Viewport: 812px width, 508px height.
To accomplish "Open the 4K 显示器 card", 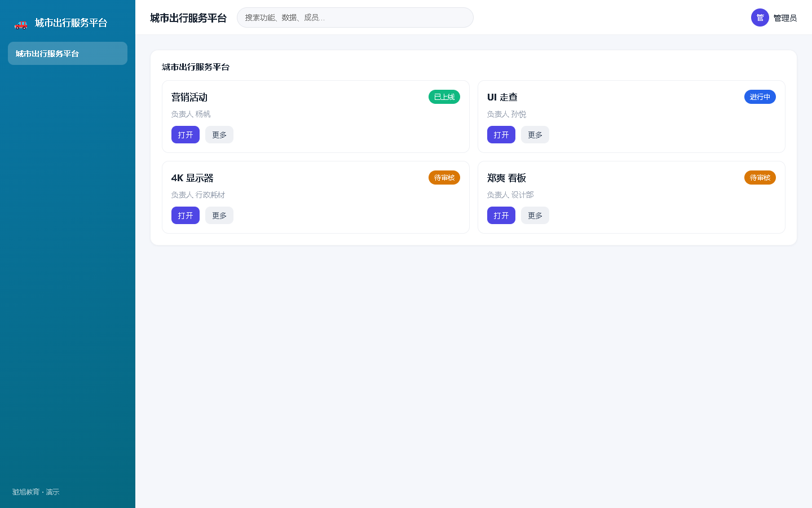I will click(186, 216).
